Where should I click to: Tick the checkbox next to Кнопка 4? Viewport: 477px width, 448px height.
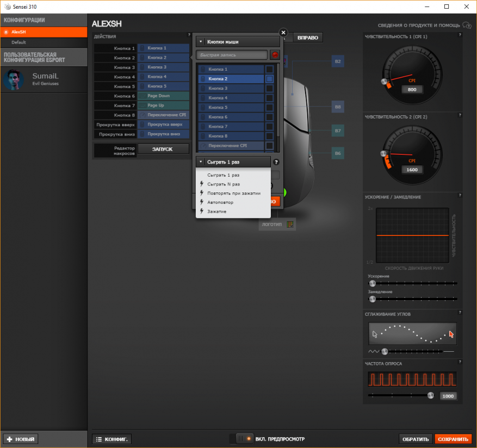coord(270,98)
